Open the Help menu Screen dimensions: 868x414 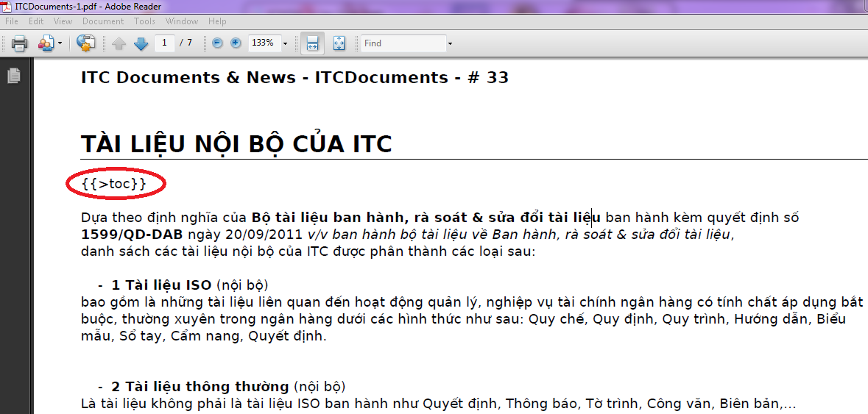pos(218,21)
